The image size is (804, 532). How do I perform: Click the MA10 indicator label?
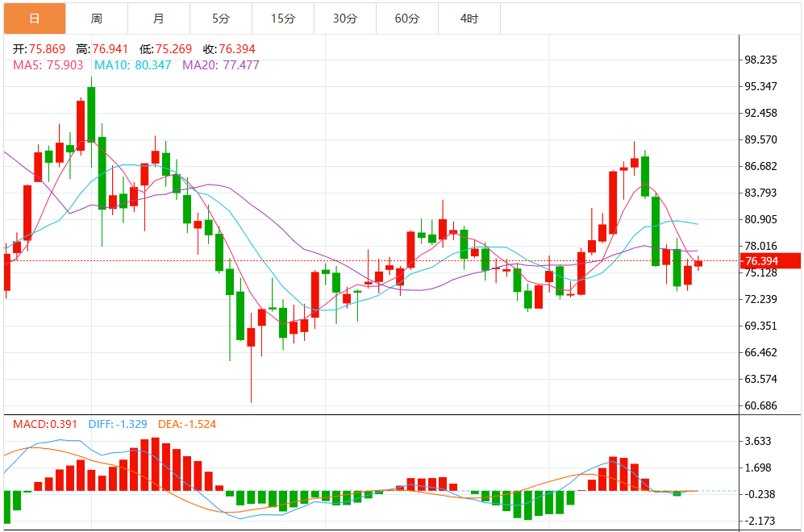click(133, 65)
